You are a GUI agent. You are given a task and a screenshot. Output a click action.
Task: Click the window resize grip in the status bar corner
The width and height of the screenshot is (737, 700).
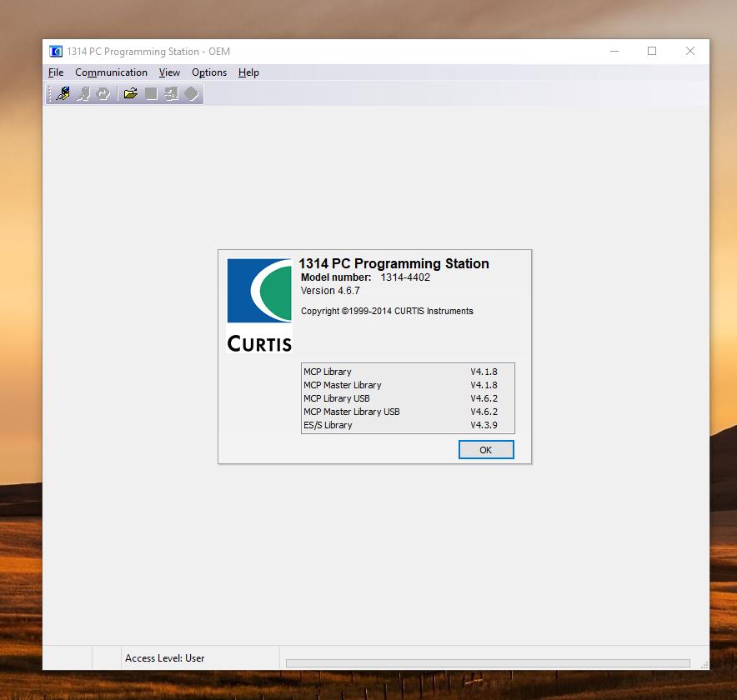click(704, 665)
